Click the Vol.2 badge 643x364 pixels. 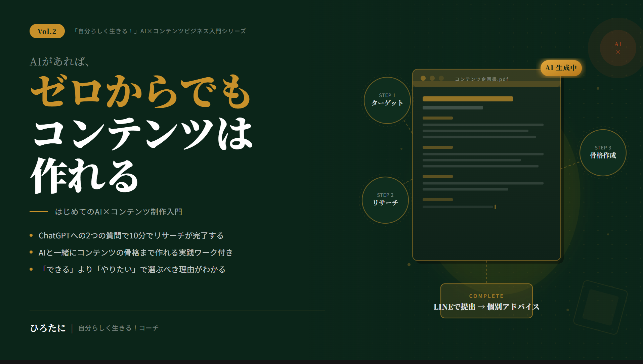click(x=47, y=31)
